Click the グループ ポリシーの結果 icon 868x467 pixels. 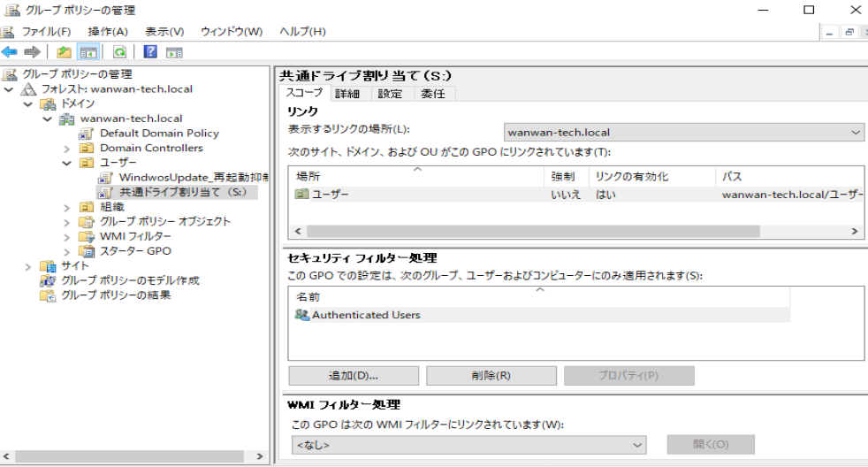point(48,295)
